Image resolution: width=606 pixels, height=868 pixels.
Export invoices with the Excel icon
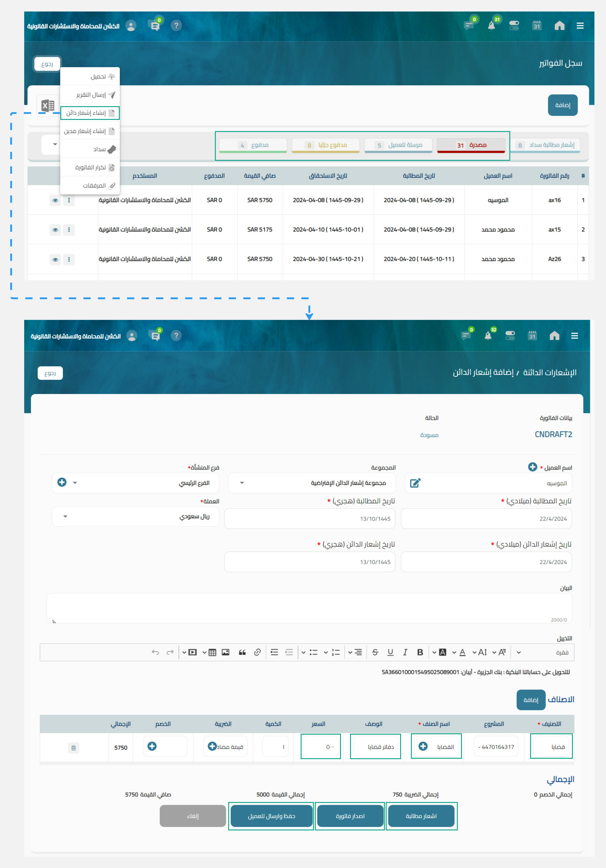tap(48, 105)
